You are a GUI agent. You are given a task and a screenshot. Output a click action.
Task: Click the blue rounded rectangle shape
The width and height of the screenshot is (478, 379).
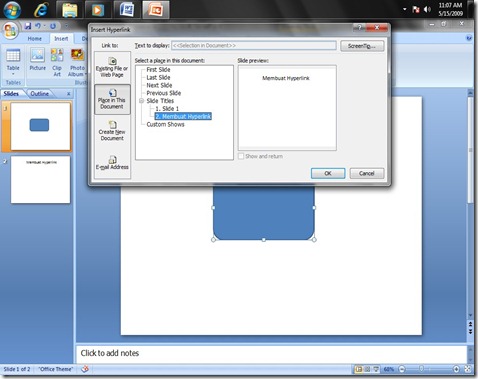264,213
